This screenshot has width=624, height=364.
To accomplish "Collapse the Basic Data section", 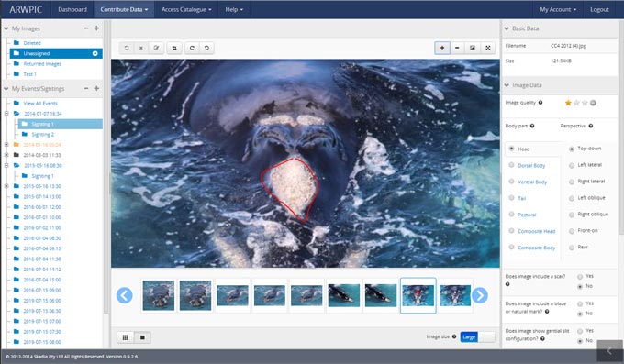I will click(x=507, y=28).
